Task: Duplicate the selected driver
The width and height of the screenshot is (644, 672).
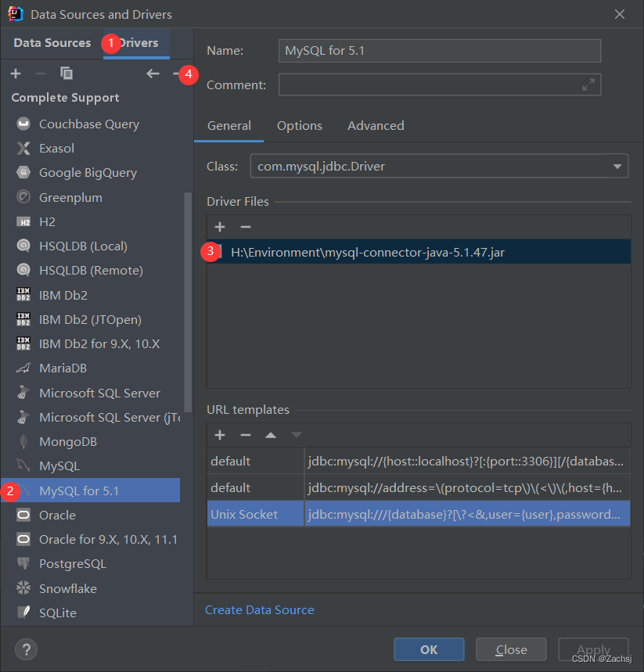Action: [x=67, y=74]
